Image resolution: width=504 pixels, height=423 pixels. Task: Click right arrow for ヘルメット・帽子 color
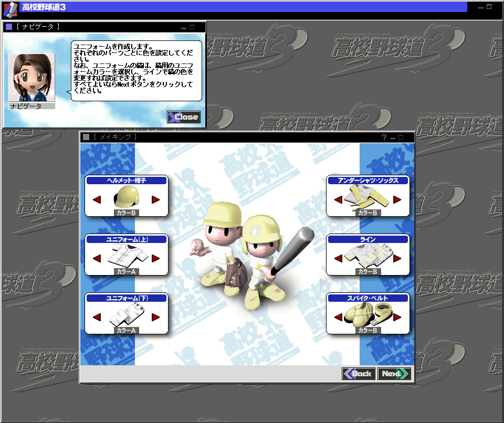pos(156,199)
